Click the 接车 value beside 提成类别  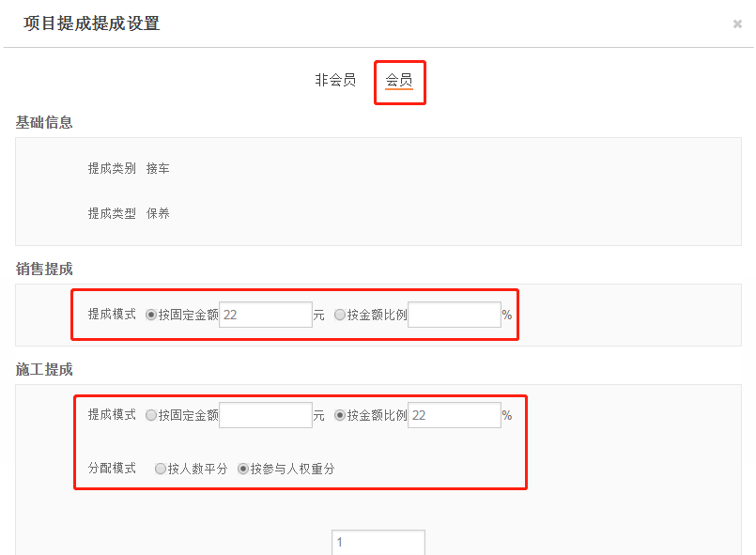pyautogui.click(x=158, y=169)
